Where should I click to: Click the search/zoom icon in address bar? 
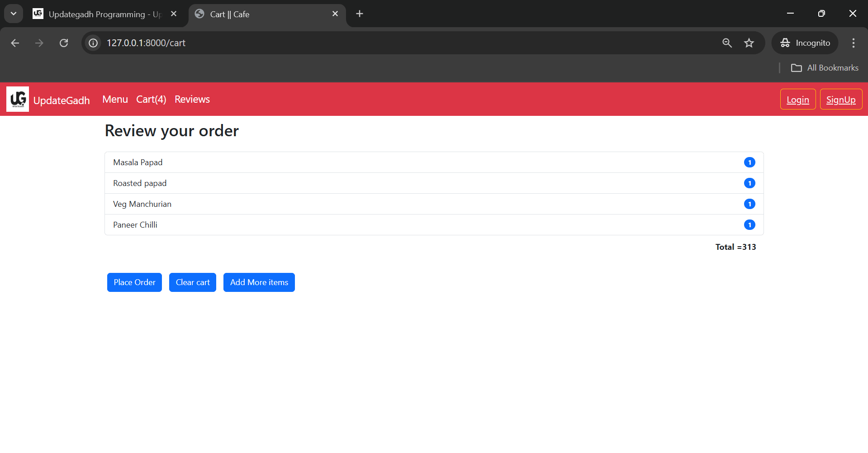727,43
